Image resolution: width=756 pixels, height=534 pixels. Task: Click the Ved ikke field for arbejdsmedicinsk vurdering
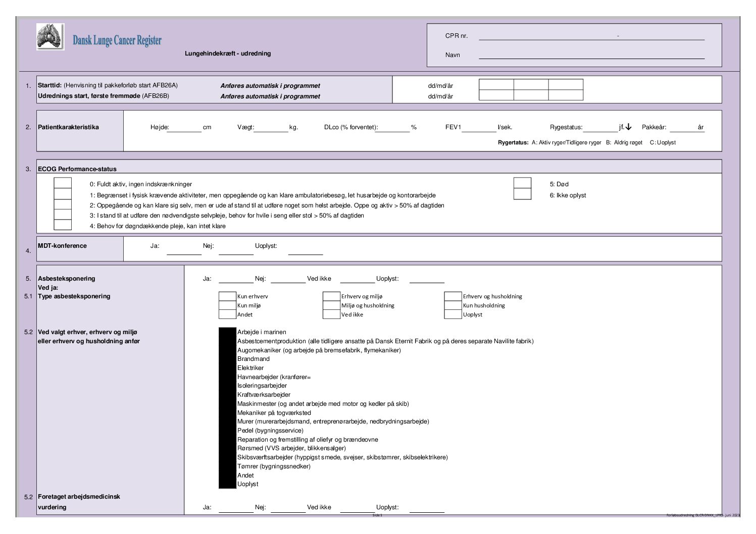point(358,507)
